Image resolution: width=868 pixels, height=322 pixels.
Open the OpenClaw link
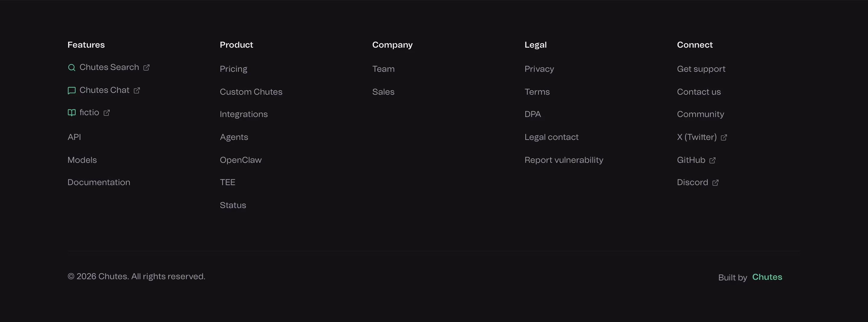pyautogui.click(x=241, y=160)
